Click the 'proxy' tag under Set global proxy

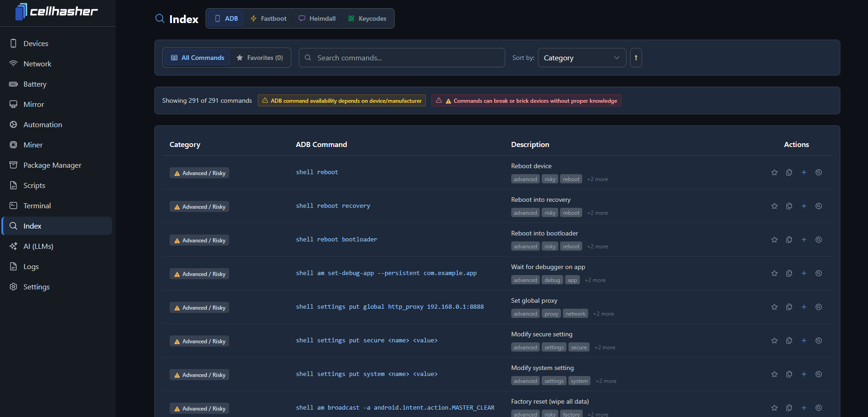point(551,314)
